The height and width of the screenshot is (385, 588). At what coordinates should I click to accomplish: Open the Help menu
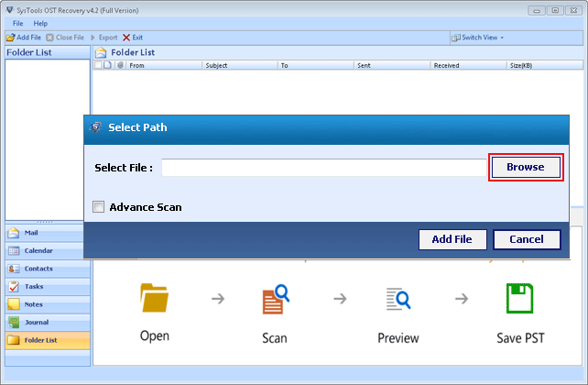[x=40, y=23]
